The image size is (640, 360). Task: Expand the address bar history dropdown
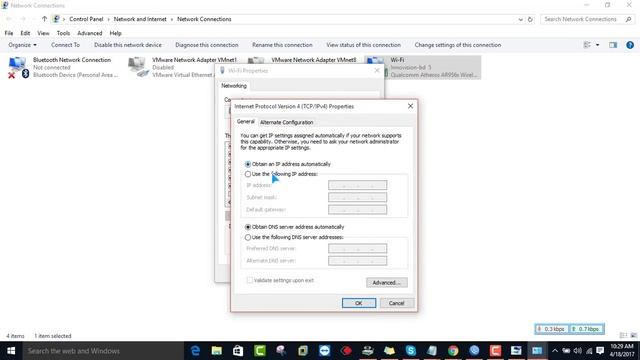520,19
